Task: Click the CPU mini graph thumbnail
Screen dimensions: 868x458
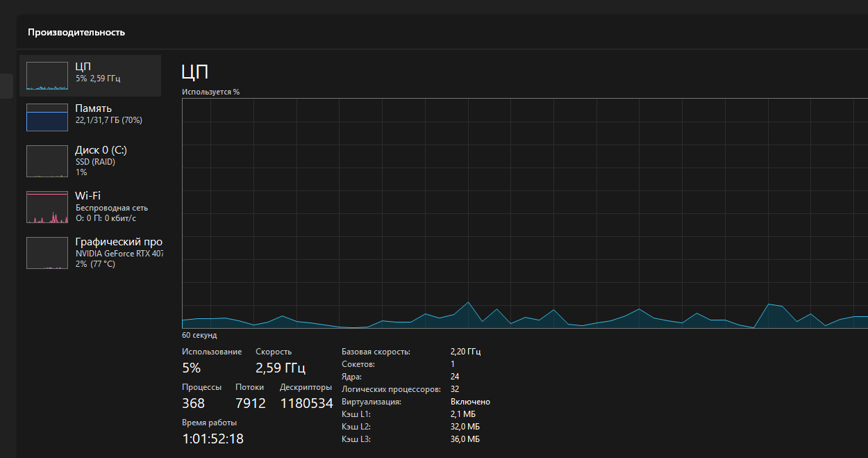Action: pos(48,76)
